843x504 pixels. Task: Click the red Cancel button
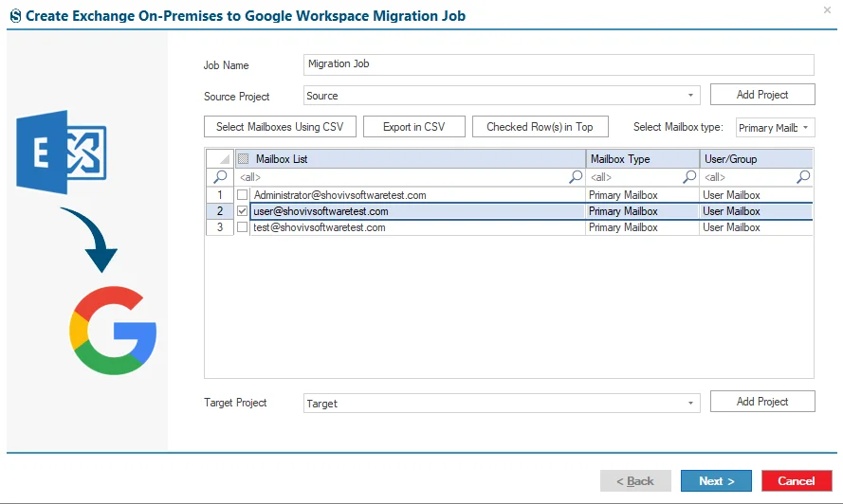click(x=797, y=481)
